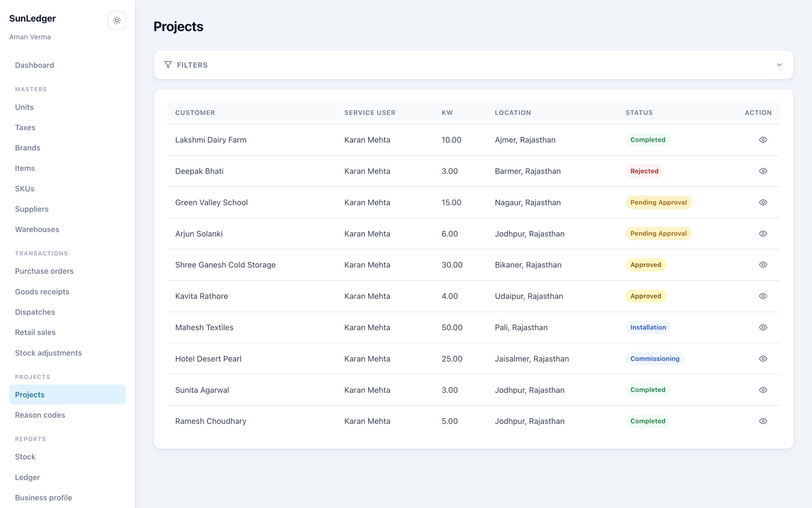Open the Dashboard page
812x508 pixels.
pos(67,65)
